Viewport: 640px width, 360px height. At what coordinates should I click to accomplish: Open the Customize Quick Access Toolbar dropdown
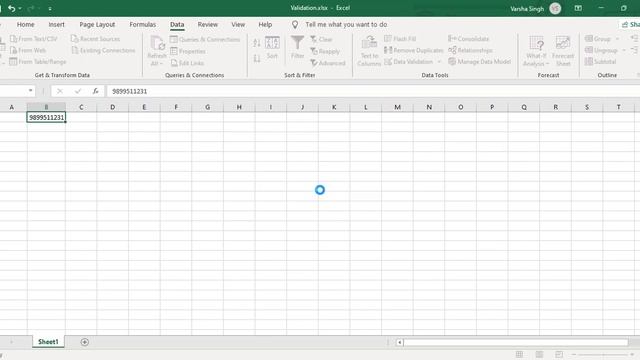pos(50,9)
